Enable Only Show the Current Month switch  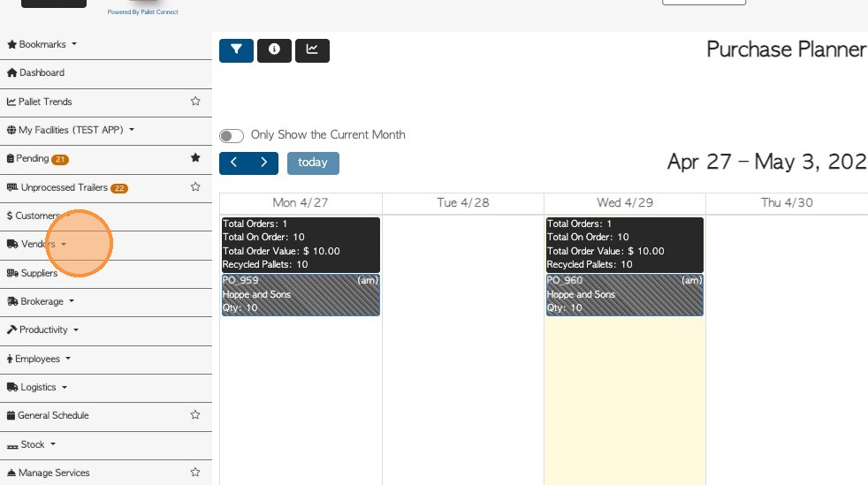coord(232,136)
